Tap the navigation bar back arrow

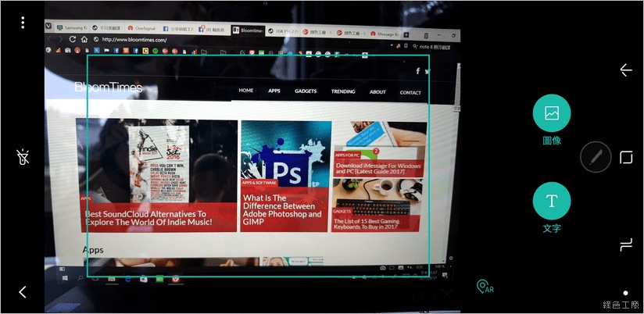(625, 70)
